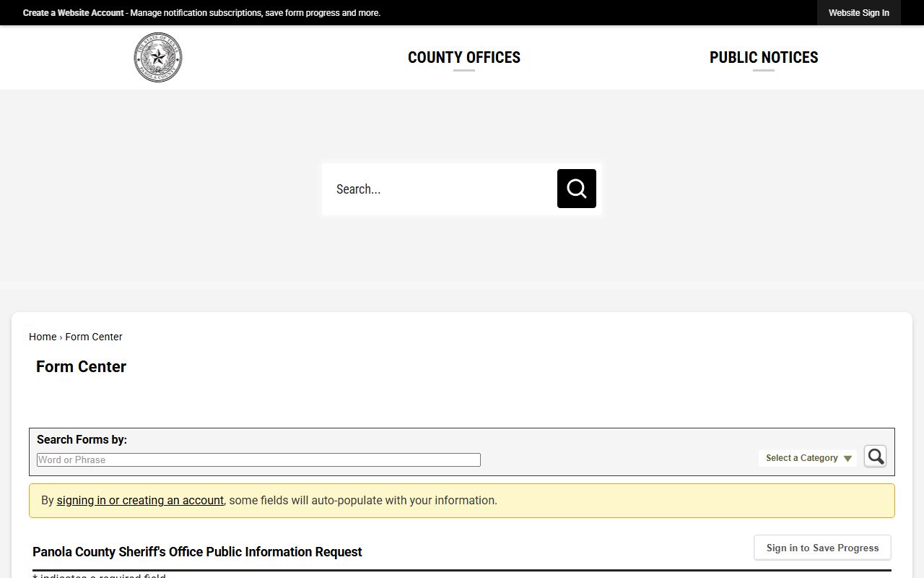924x578 pixels.
Task: Click the Panola County seal logo
Action: point(158,58)
